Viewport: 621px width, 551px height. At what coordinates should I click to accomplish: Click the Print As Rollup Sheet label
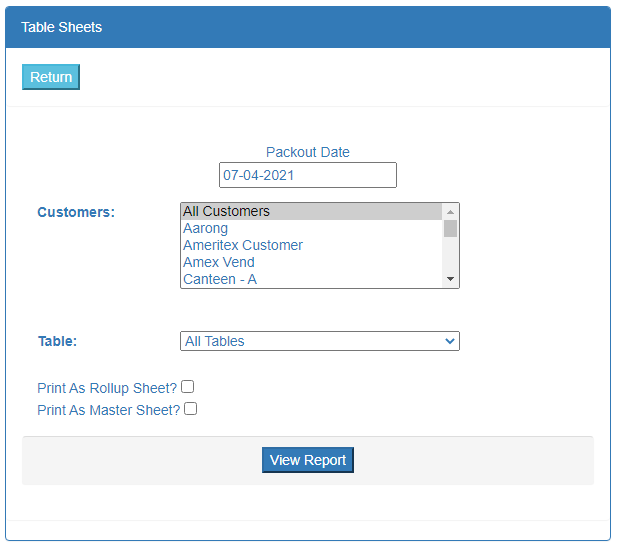pyautogui.click(x=107, y=388)
